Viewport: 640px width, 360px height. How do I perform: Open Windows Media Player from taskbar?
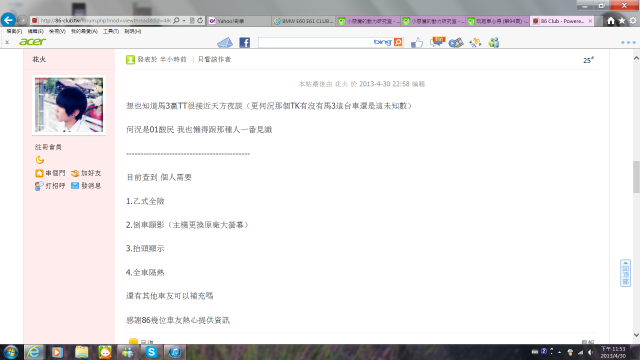click(x=57, y=352)
